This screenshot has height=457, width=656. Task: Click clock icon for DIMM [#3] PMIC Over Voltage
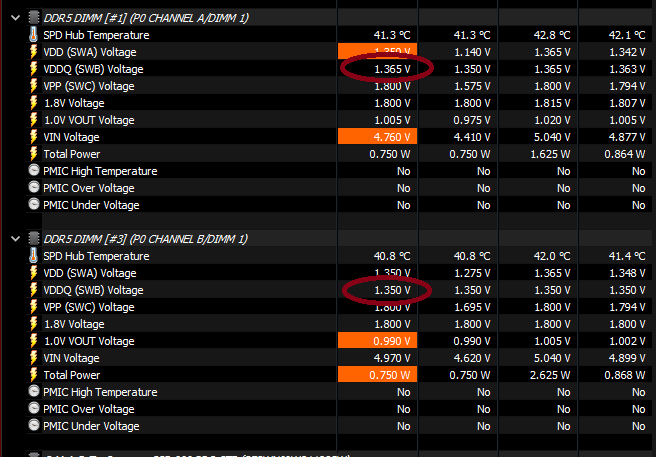(x=34, y=408)
